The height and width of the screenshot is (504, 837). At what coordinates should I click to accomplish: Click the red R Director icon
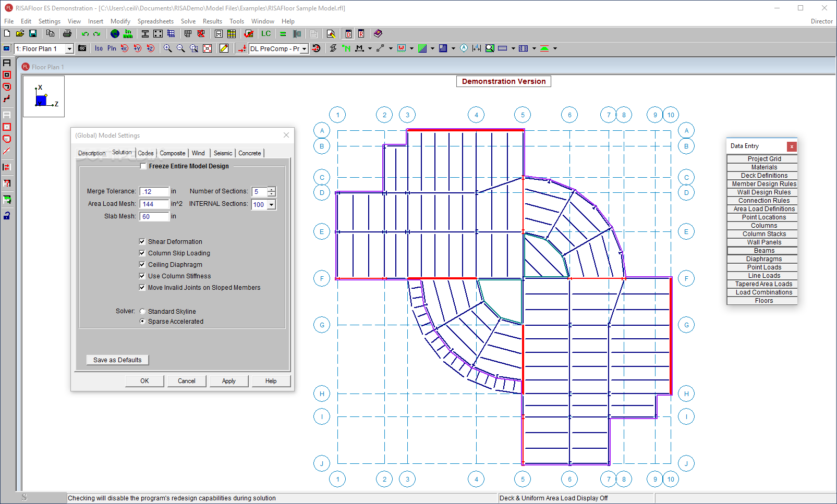coord(361,33)
